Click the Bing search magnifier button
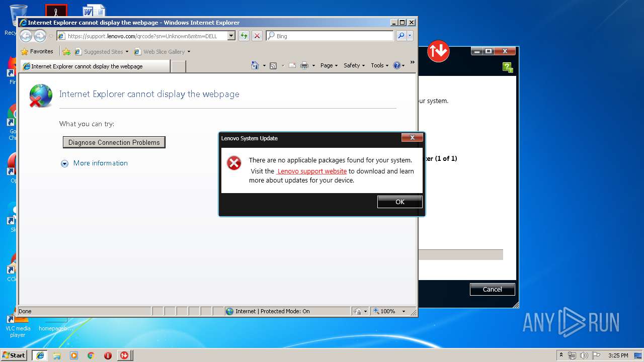644x362 pixels. point(401,36)
